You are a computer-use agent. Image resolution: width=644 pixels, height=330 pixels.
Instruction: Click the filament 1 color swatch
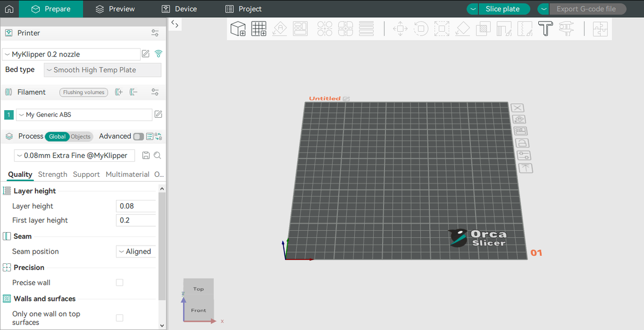(x=9, y=114)
